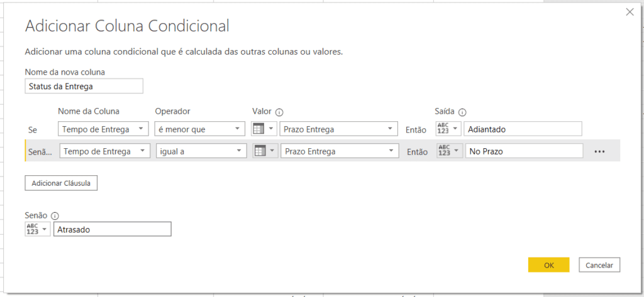
Task: Open value type selector in the Senão Se row
Action: click(x=265, y=151)
